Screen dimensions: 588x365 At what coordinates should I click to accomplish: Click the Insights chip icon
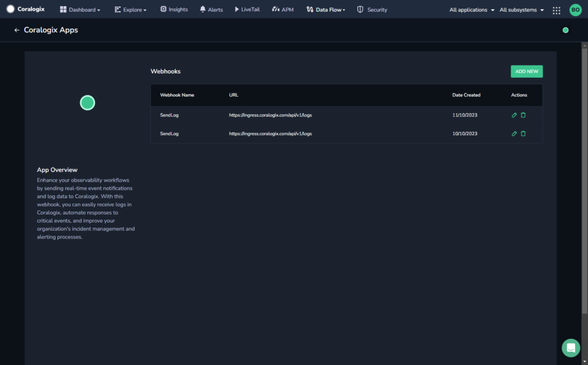click(x=163, y=9)
